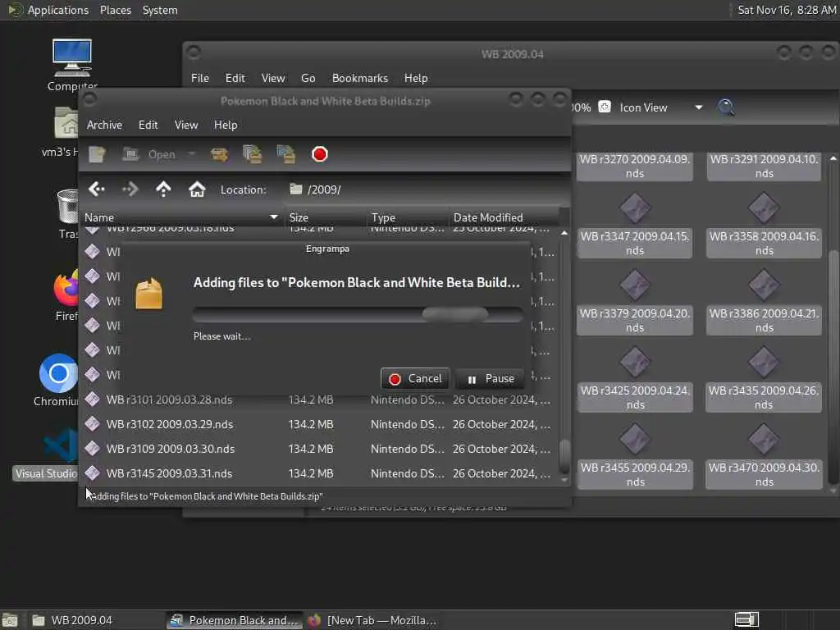Go back with the left arrow icon
The width and height of the screenshot is (840, 630).
pos(97,189)
